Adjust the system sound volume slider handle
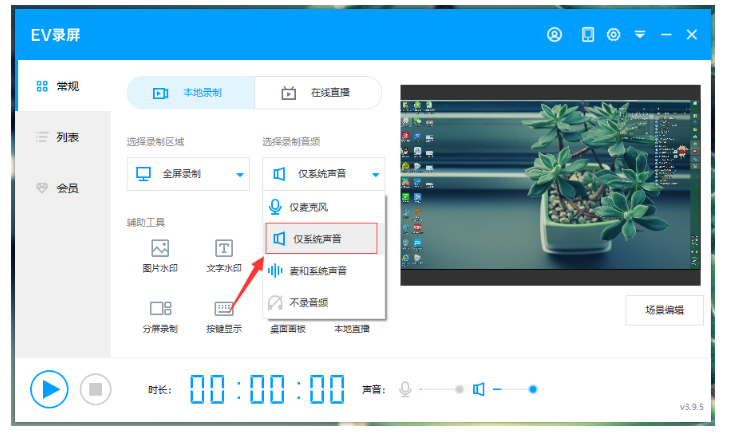This screenshot has height=434, width=732. pos(533,389)
